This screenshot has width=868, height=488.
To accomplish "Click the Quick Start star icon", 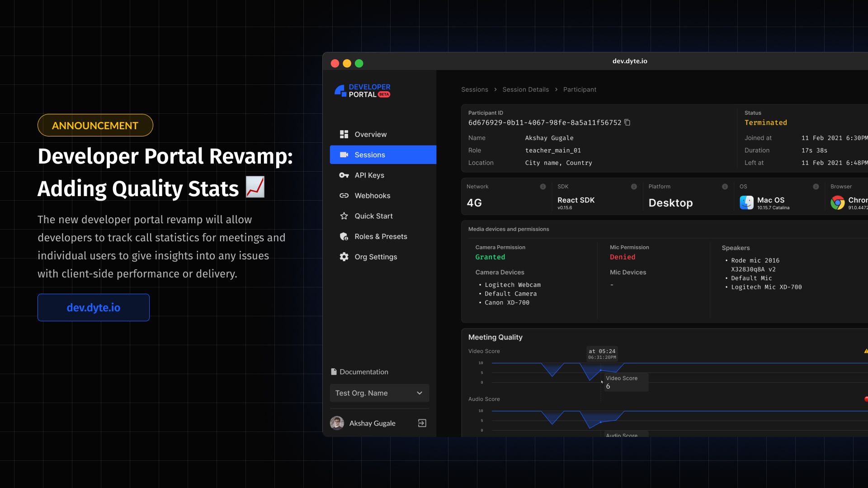I will [x=344, y=216].
